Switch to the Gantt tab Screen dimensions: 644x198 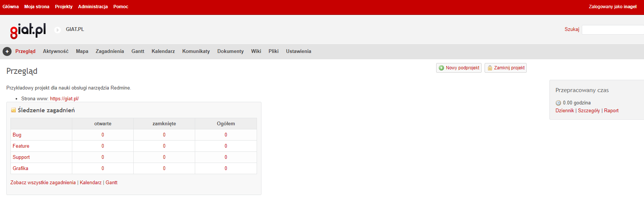coord(138,51)
